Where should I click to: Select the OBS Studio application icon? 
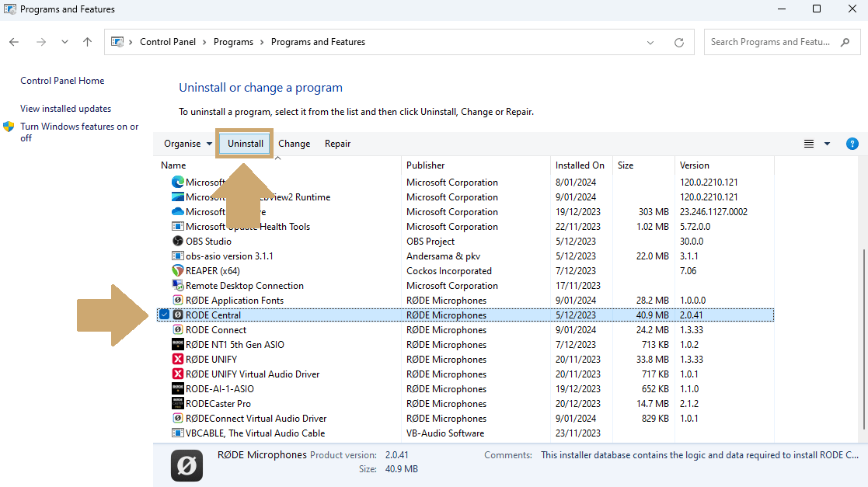coord(176,241)
